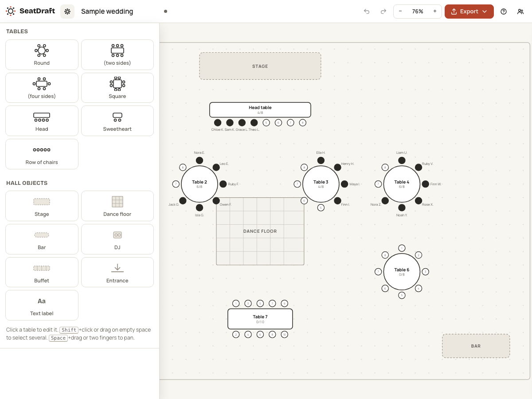This screenshot has height=399, width=532.
Task: Zoom in with the plus button
Action: [x=435, y=12]
